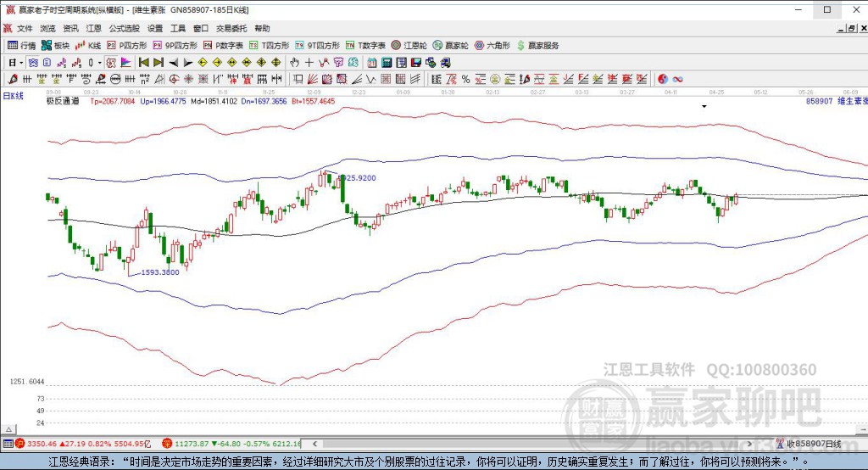Select the n² line tool icon
This screenshot has height=470, width=868.
tap(144, 79)
